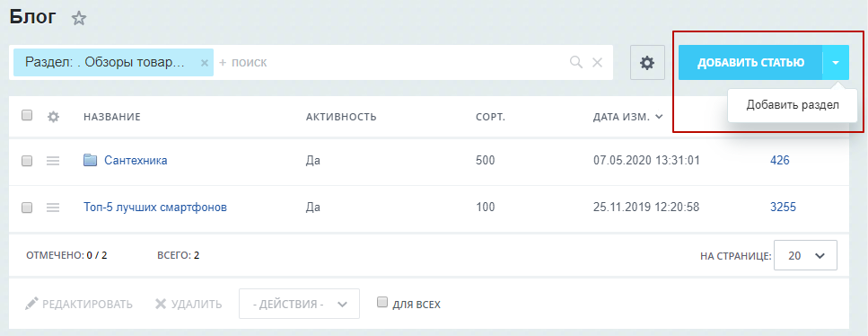Open the ДЕЙСТВИЯ dropdown
Viewport: 868px width, 336px height.
point(300,304)
